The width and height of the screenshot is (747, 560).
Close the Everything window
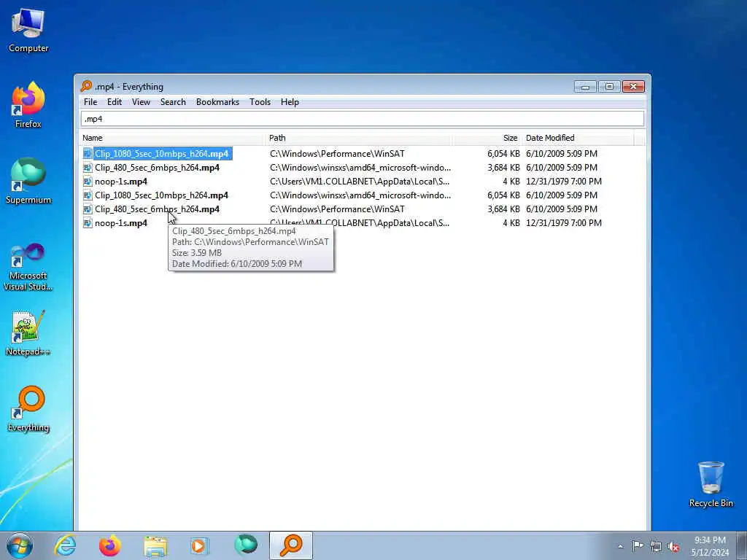point(633,87)
